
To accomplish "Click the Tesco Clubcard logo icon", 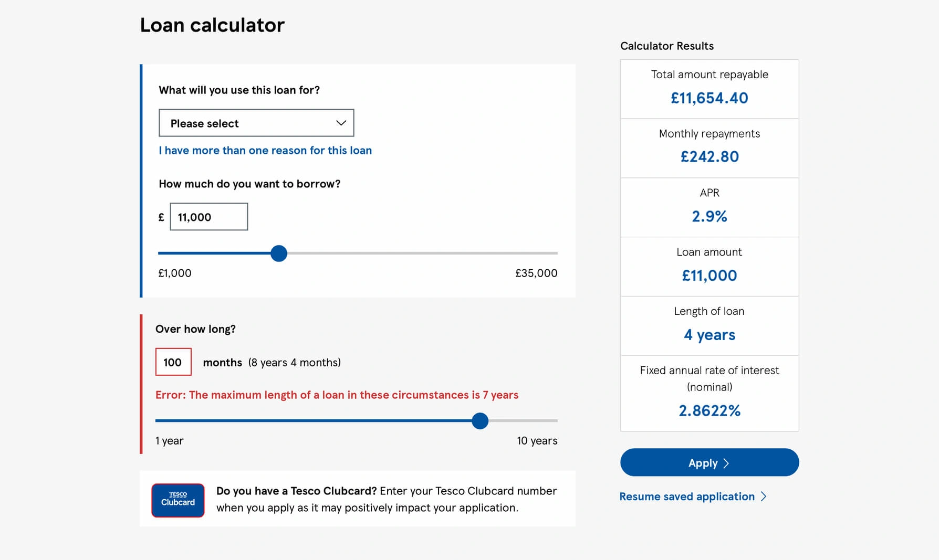I will [178, 500].
